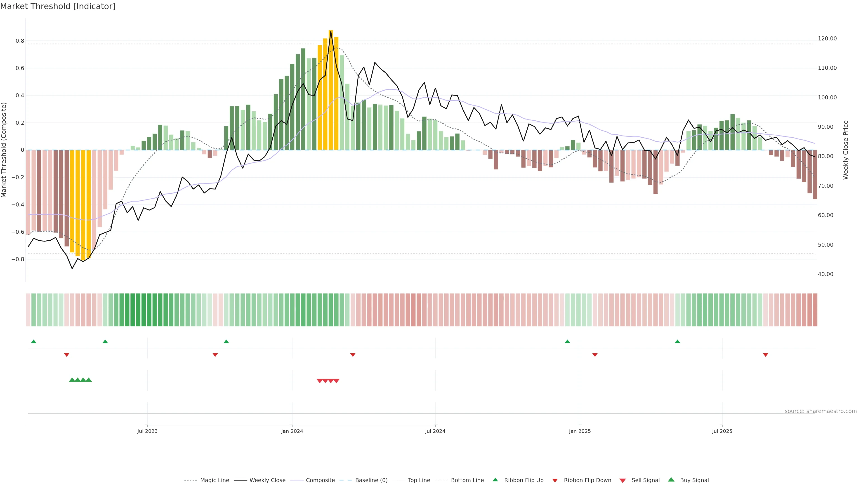
Task: Toggle the Composite legend entry
Action: coord(320,480)
